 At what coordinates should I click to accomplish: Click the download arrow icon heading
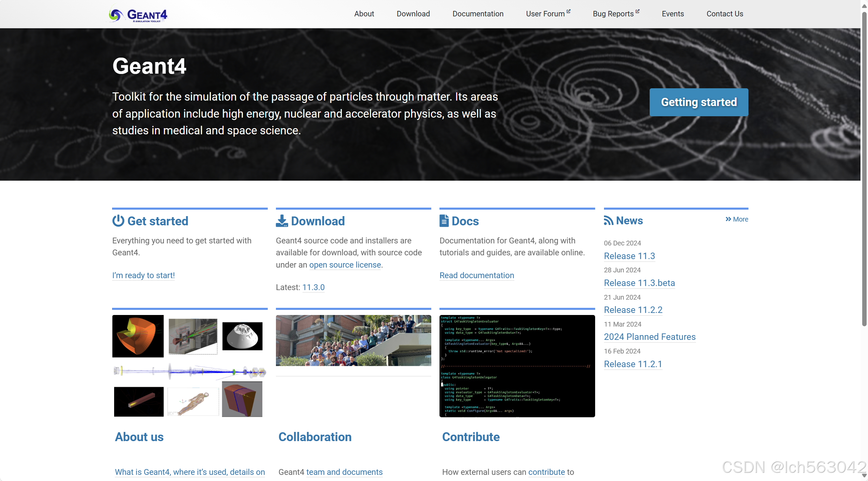281,221
